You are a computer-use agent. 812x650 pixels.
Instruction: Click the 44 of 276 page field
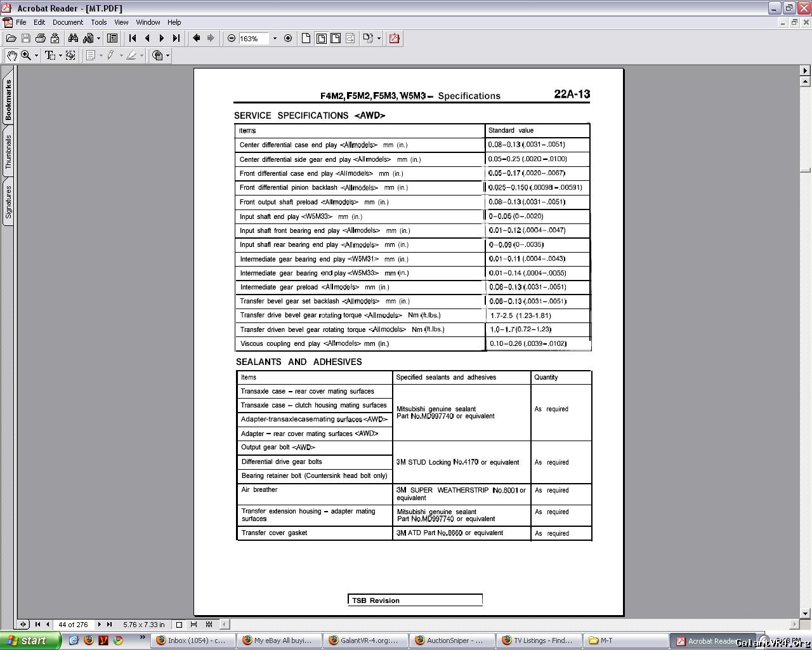click(73, 625)
